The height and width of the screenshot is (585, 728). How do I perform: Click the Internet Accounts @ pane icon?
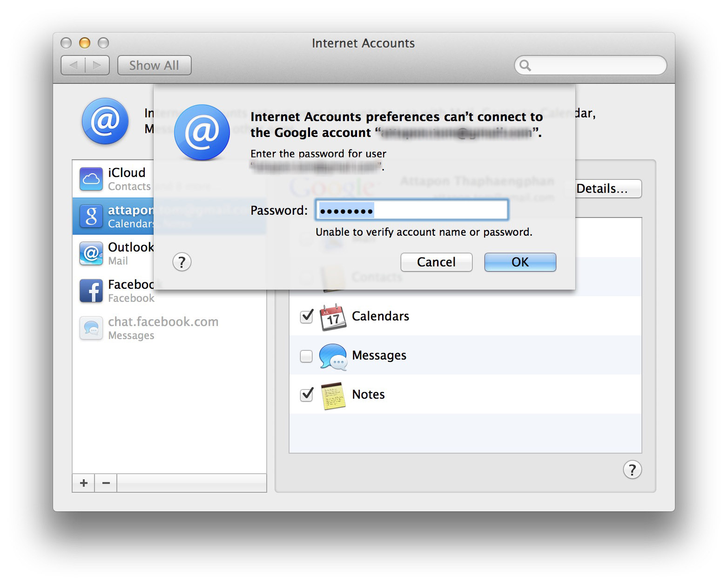tap(105, 121)
